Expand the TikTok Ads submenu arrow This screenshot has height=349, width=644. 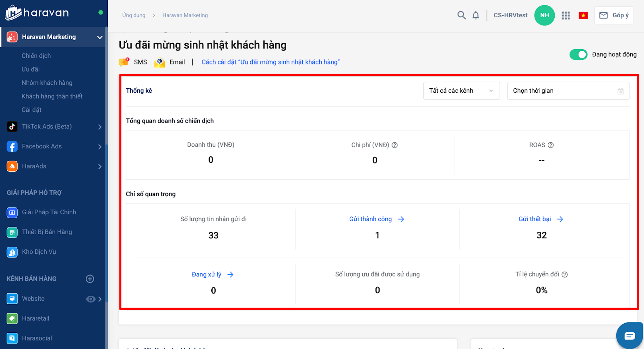click(x=100, y=127)
